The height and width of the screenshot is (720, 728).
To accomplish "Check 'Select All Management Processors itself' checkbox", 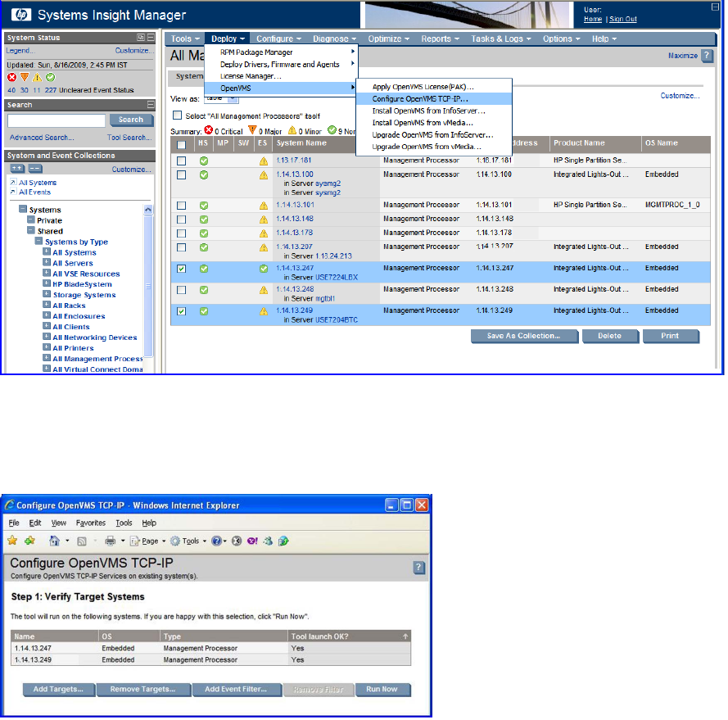I will point(177,115).
